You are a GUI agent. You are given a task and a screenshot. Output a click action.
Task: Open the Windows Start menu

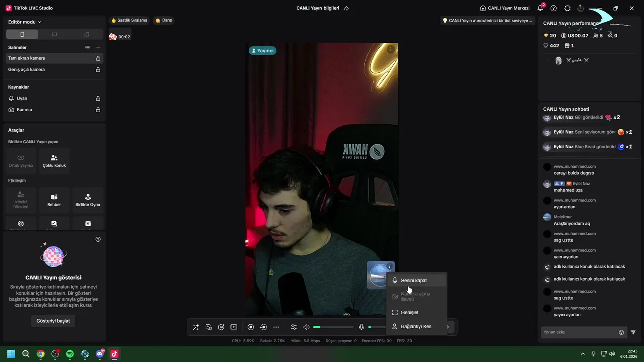coord(11,354)
